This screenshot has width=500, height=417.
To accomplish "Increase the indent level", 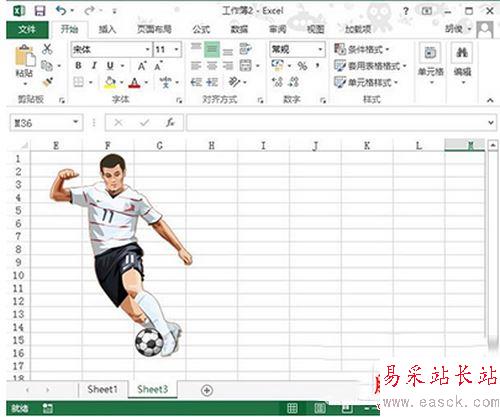I will click(212, 82).
